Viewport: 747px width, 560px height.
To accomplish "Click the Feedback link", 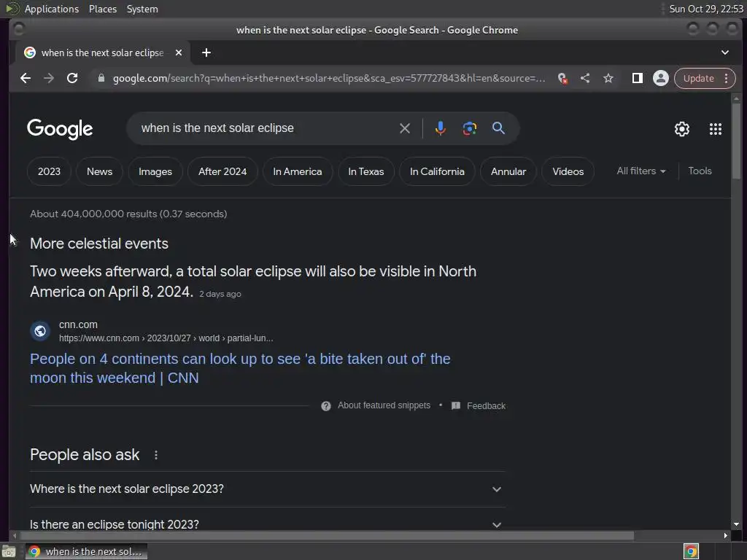I will click(486, 405).
